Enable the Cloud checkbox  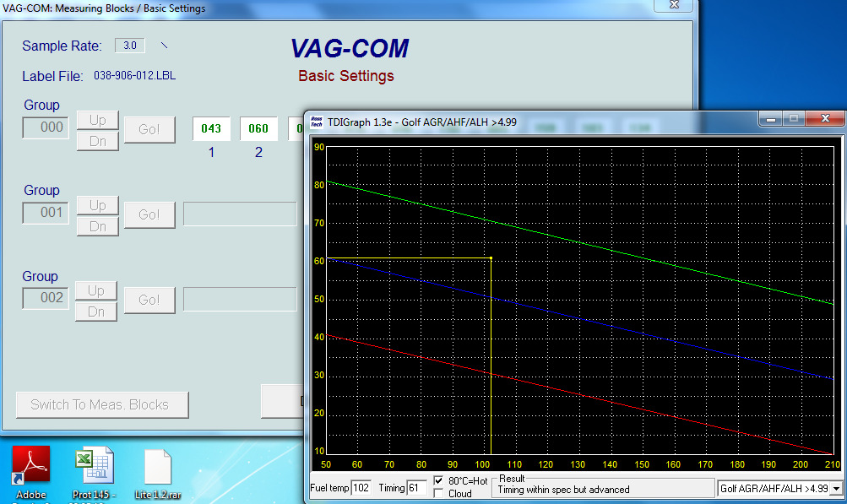click(x=438, y=493)
